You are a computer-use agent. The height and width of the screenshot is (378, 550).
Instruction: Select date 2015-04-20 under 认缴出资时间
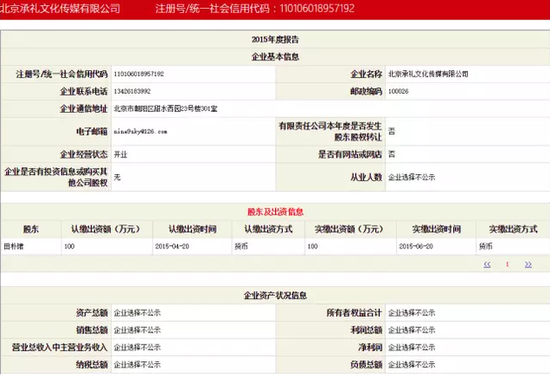[172, 247]
